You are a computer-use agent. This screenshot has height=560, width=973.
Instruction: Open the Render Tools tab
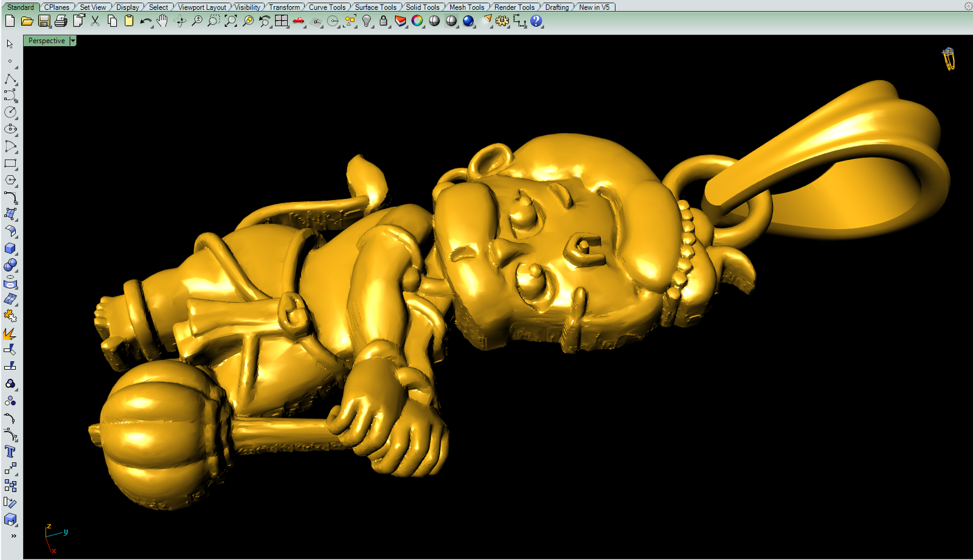point(514,7)
